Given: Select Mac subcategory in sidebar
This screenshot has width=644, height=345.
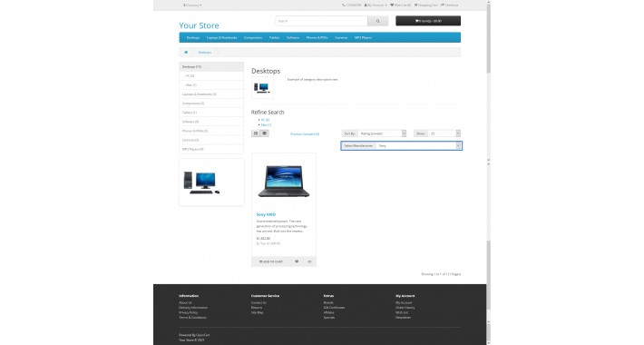Looking at the screenshot, I should click(211, 85).
